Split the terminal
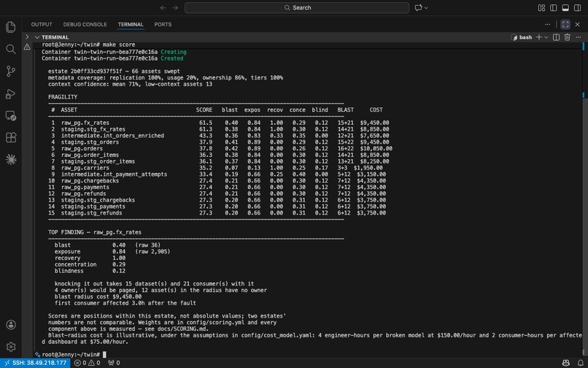The width and height of the screenshot is (588, 368). point(556,37)
